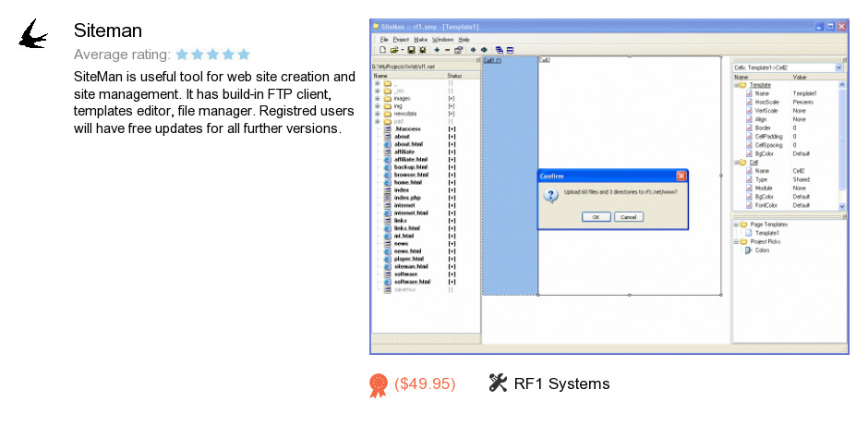Click the New file toolbar icon
This screenshot has height=426, width=868.
pyautogui.click(x=381, y=50)
